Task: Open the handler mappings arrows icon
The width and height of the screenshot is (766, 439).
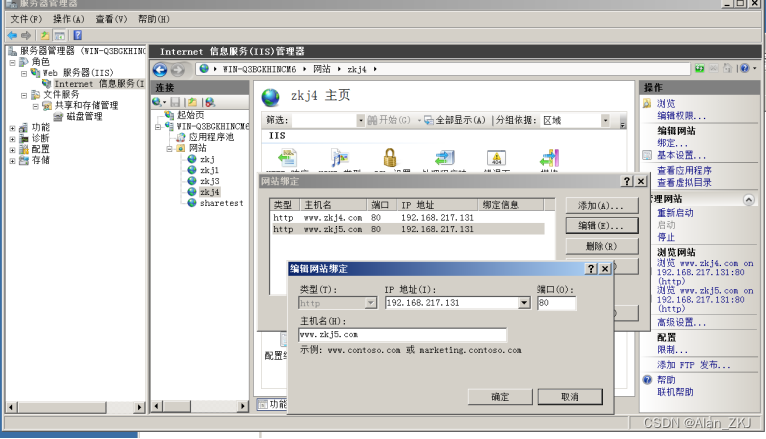Action: coord(445,158)
